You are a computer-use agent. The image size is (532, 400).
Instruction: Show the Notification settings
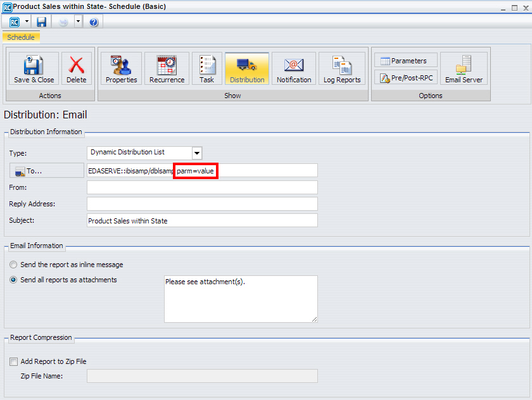click(x=294, y=69)
